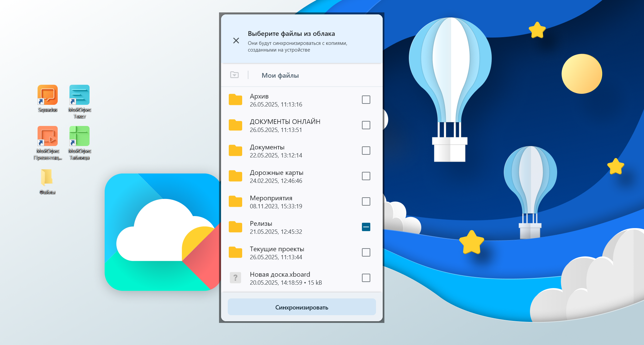Check the Мероприятия checkbox

click(366, 202)
